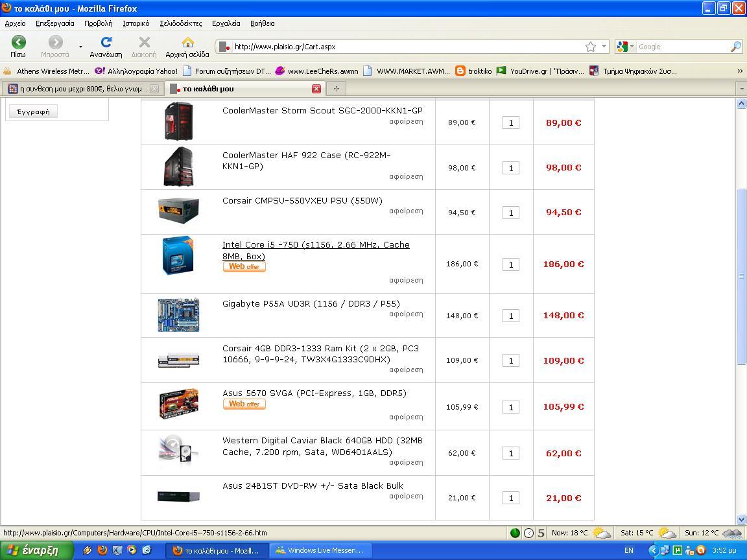Click the Firefox quick launch icon in taskbar
This screenshot has height=560, width=747.
102,550
